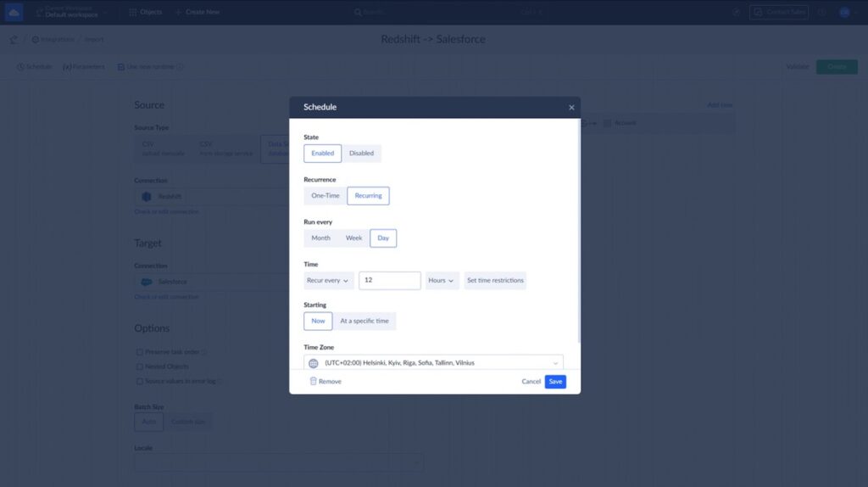868x487 pixels.
Task: Click the globe icon in Time Zone
Action: pyautogui.click(x=314, y=363)
